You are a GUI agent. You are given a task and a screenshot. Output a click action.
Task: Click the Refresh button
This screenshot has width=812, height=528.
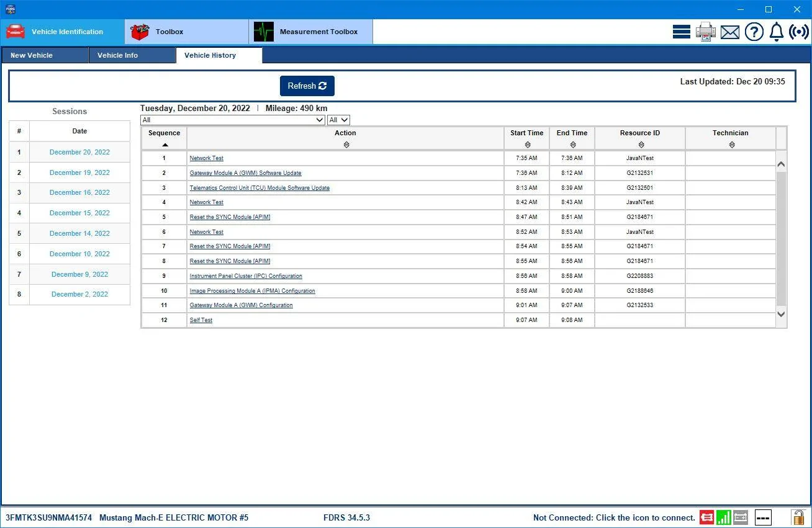307,86
